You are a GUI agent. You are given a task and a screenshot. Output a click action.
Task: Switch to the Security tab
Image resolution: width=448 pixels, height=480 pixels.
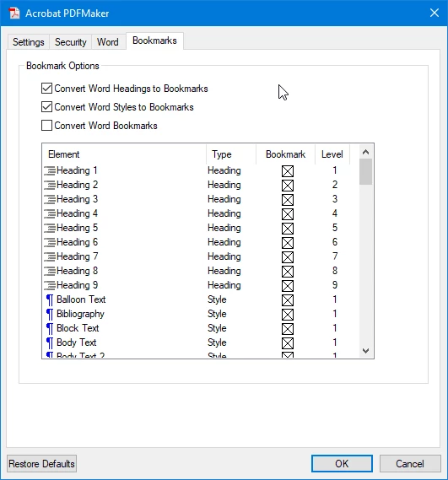[x=70, y=42]
